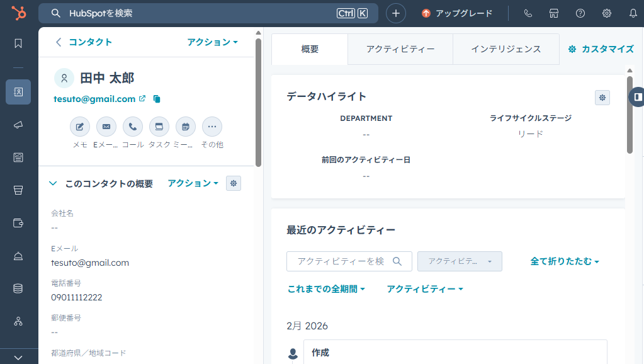Copy email address with copy icon
Screen dimensions: 644x364
[157, 99]
